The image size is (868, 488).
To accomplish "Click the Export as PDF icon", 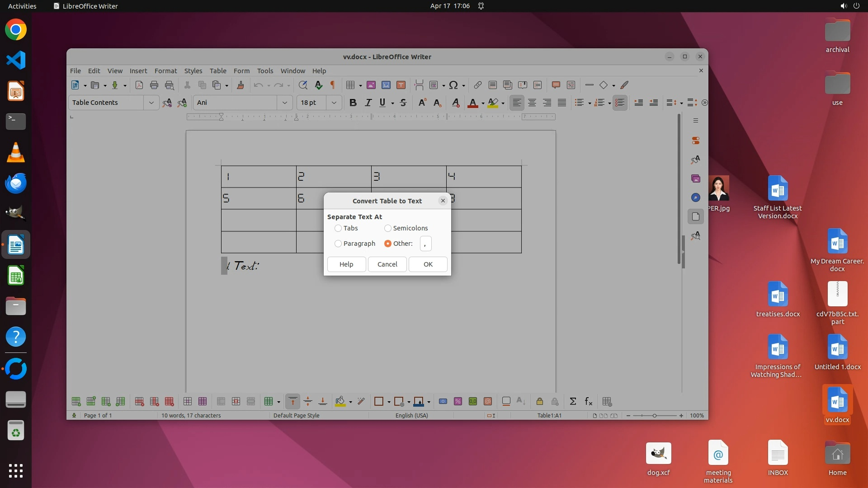I will (x=139, y=85).
